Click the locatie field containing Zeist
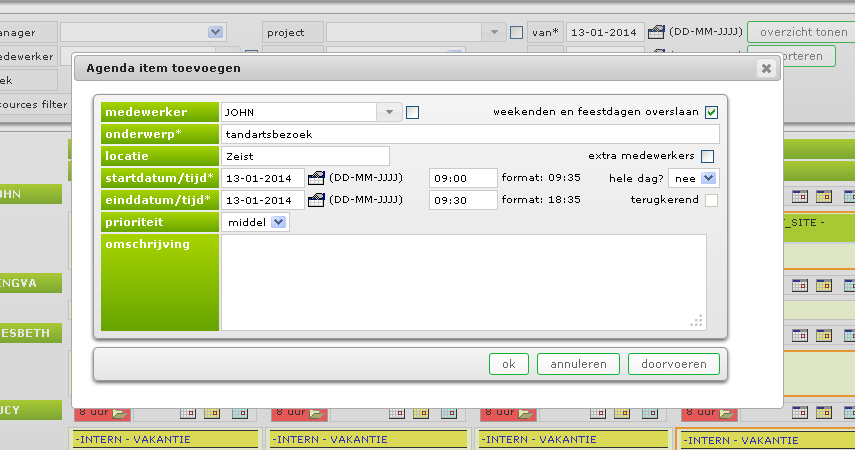 coord(305,156)
